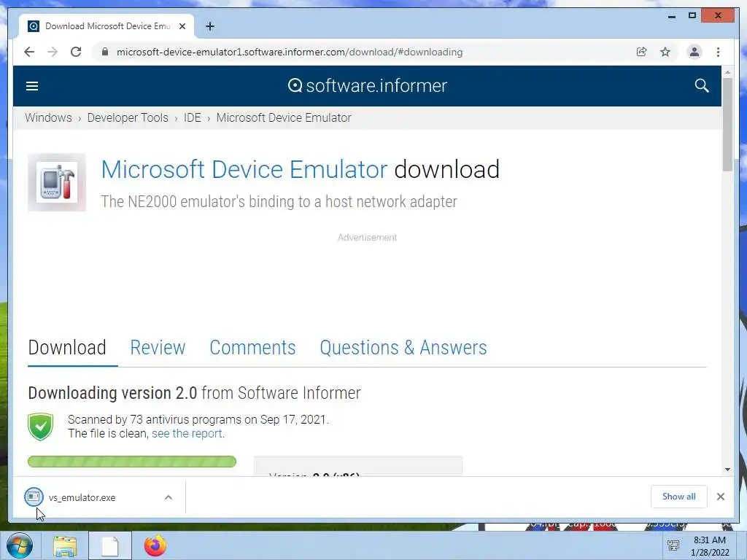The height and width of the screenshot is (560, 747).
Task: Open a new browser tab
Action: click(x=210, y=26)
